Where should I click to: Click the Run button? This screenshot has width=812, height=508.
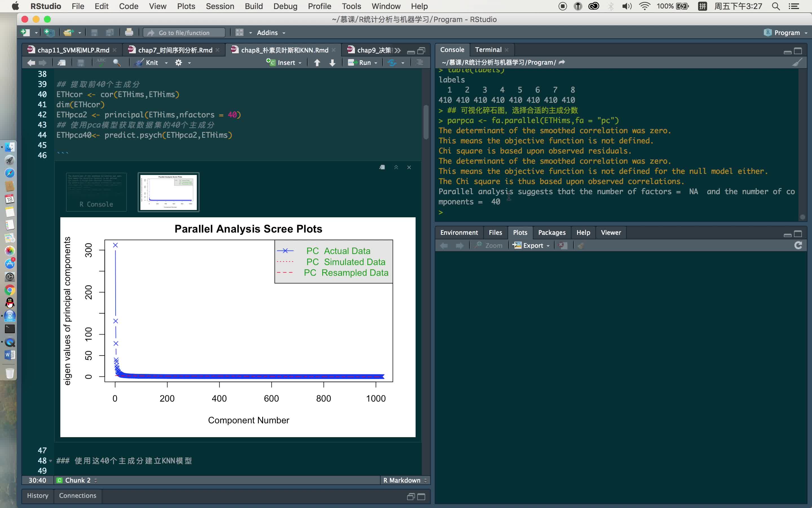(x=359, y=63)
